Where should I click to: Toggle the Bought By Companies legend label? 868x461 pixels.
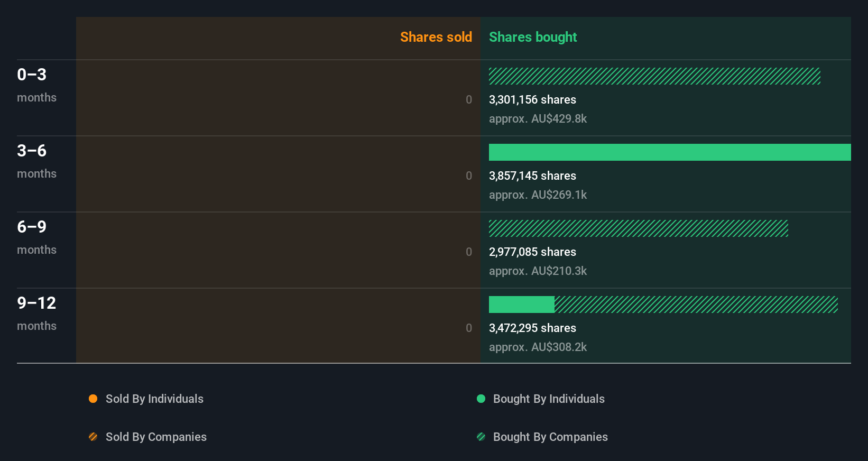click(550, 437)
